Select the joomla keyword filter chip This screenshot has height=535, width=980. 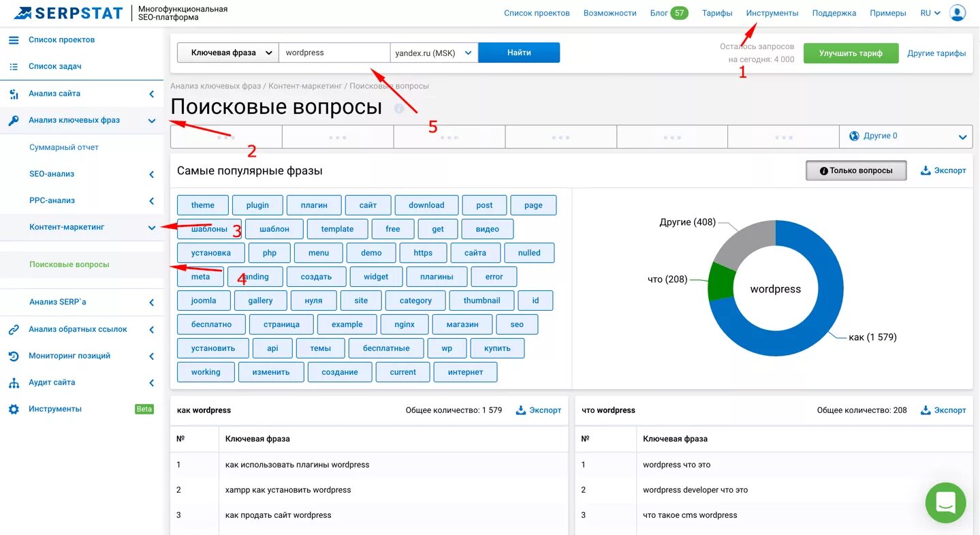(x=204, y=300)
